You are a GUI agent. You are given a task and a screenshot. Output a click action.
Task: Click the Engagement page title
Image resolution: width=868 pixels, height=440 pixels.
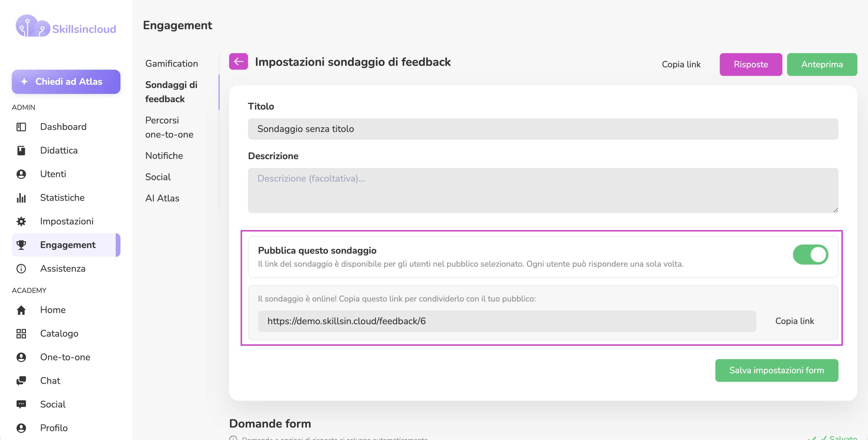177,25
